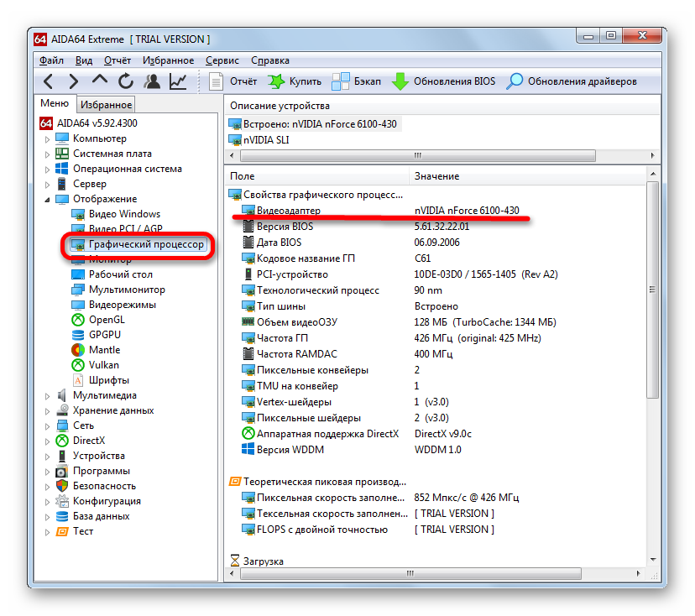Image resolution: width=695 pixels, height=616 pixels.
Task: Click the Значение column header
Action: 436,176
